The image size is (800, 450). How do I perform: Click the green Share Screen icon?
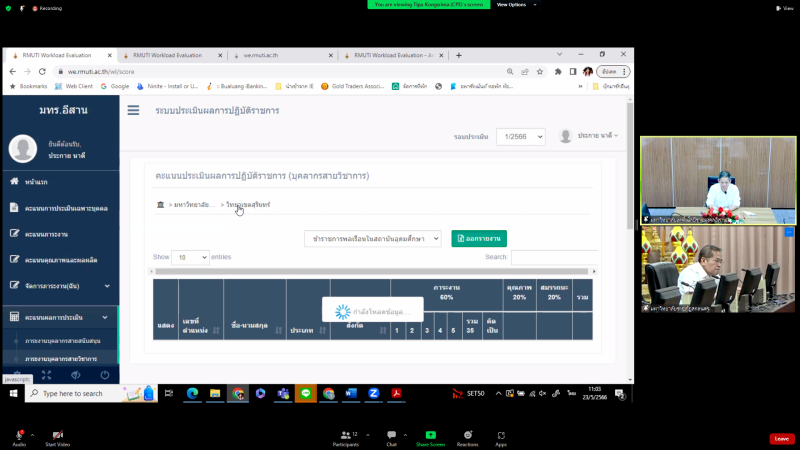point(430,435)
